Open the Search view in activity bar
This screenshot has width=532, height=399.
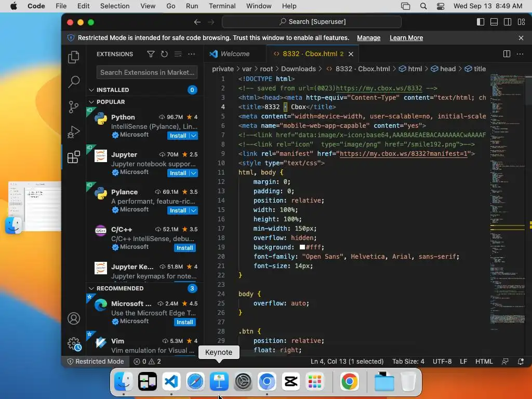point(73,82)
